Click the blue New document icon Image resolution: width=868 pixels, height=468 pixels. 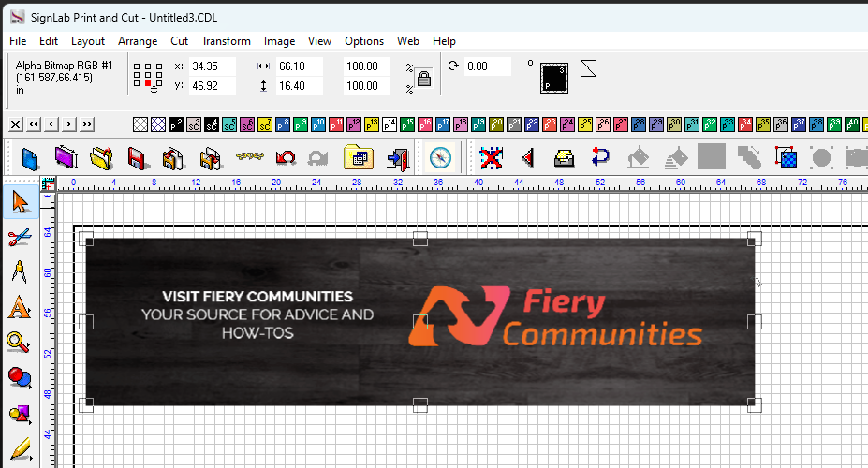(31, 157)
